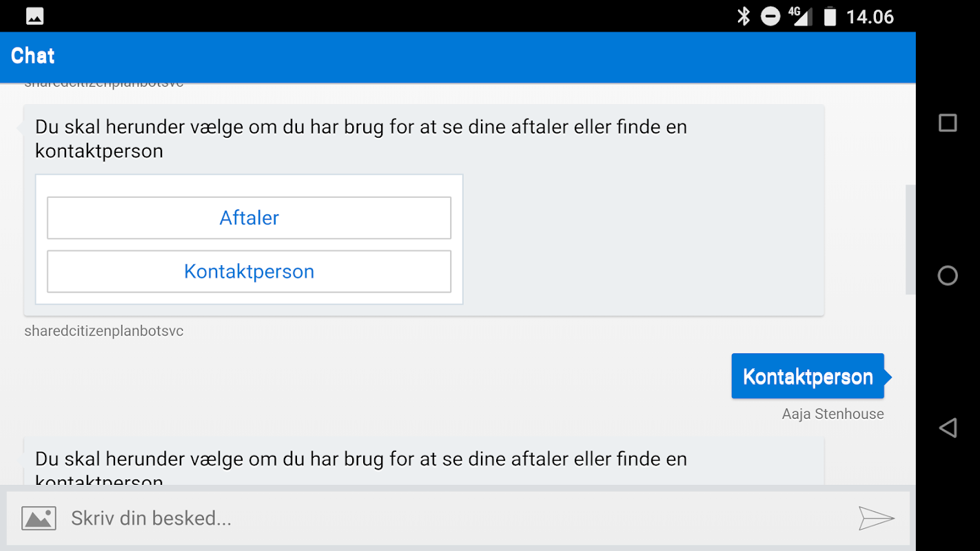Click the chat scrollbar handle
Screen dimensions: 980x551
(x=910, y=240)
